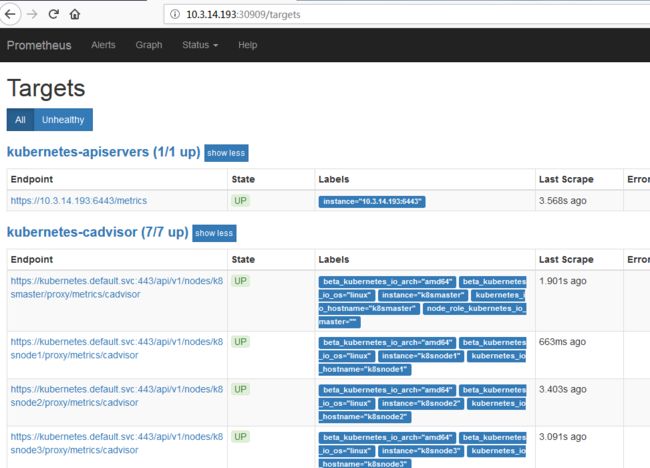Click Targets page heading
Image resolution: width=650 pixels, height=468 pixels.
tap(46, 88)
